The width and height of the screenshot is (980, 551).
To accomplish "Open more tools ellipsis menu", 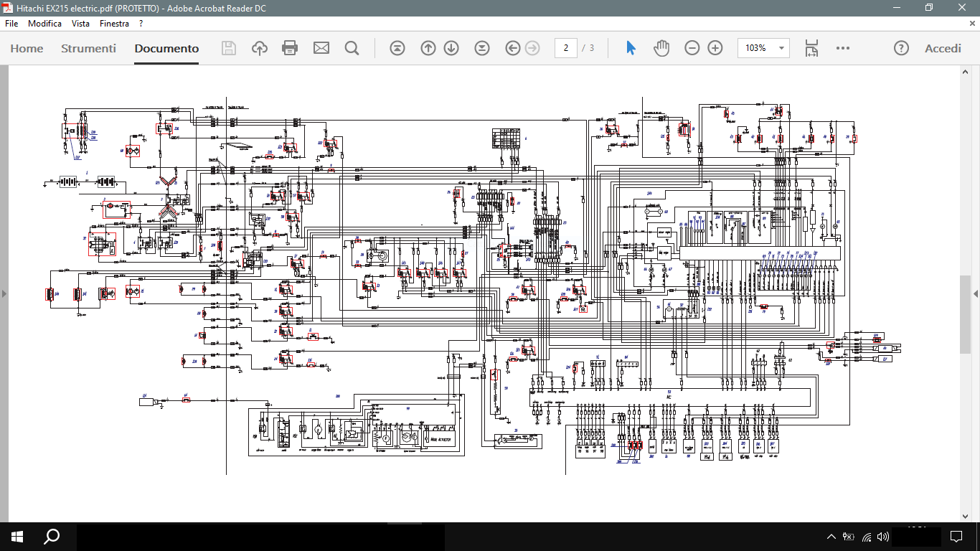I will [843, 48].
